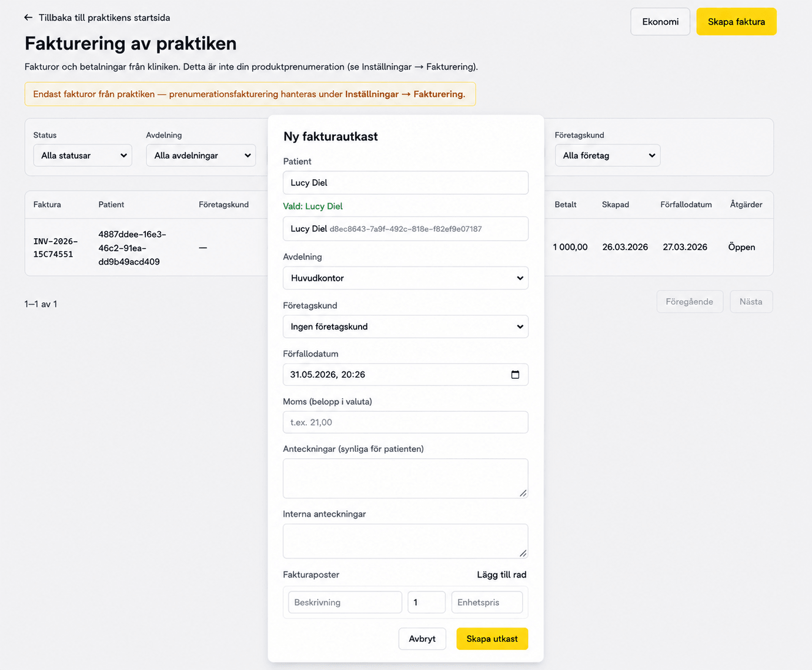Screen dimensions: 812x670
Task: Click the Företagskund column header in table
Action: point(223,205)
